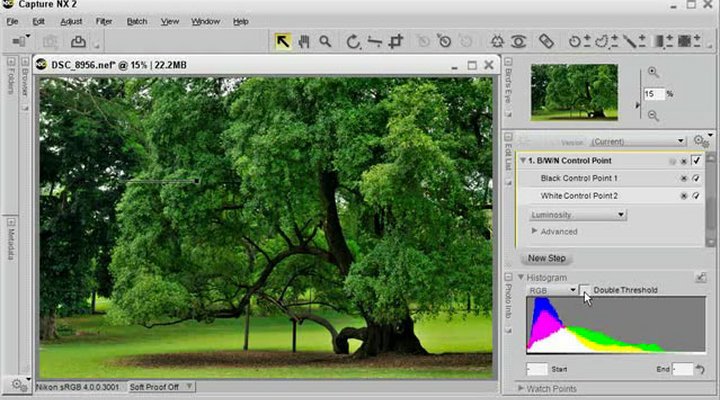
Task: Enable the Double Threshold checkbox
Action: pyautogui.click(x=585, y=290)
